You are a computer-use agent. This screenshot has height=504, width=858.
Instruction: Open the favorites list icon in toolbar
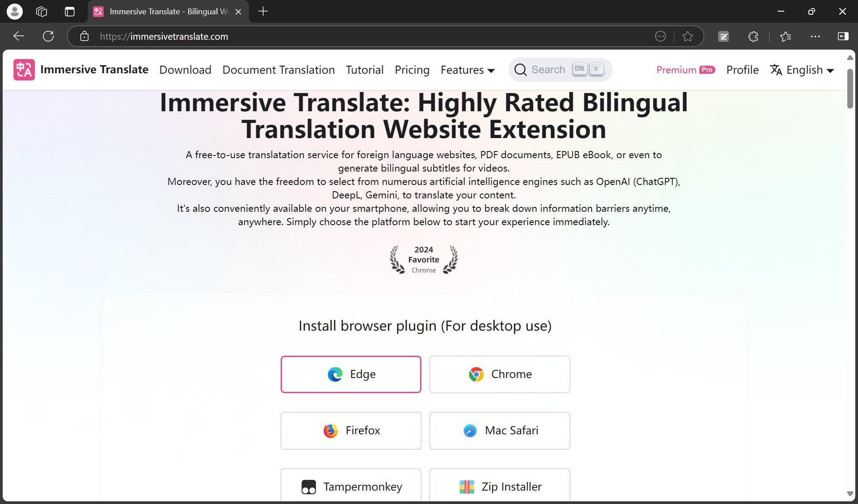tap(785, 37)
